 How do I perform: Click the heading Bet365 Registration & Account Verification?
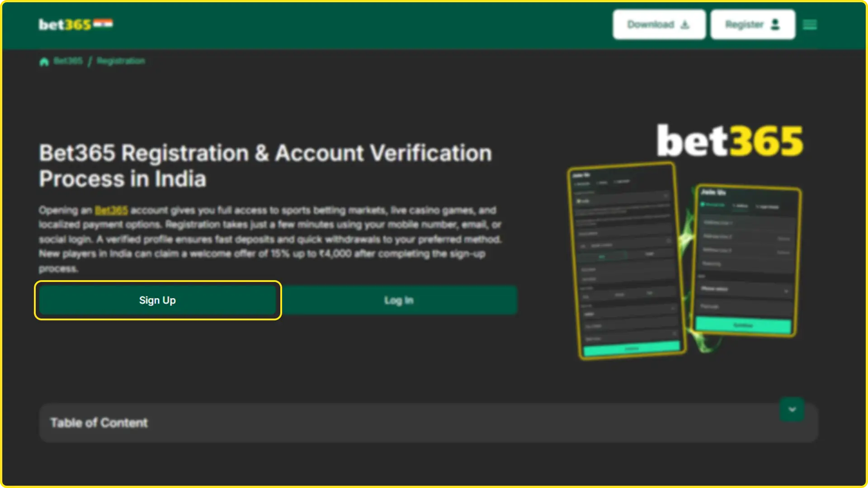265,166
